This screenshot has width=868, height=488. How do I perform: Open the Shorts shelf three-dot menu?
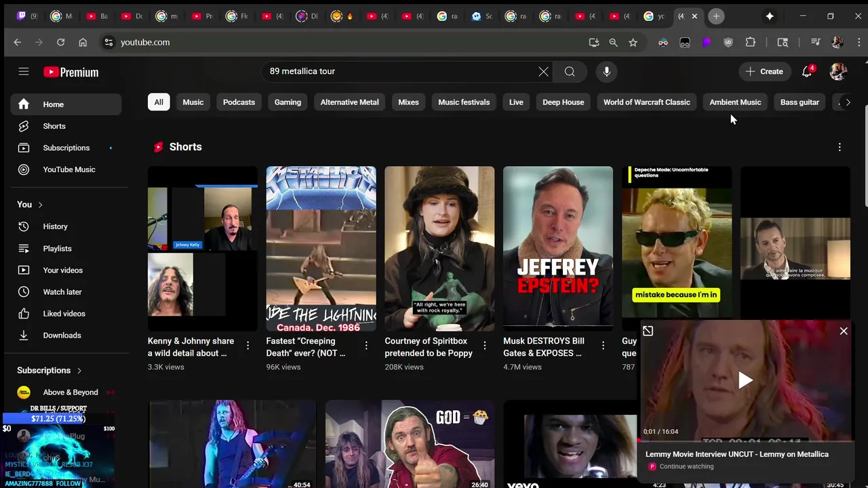coord(840,147)
